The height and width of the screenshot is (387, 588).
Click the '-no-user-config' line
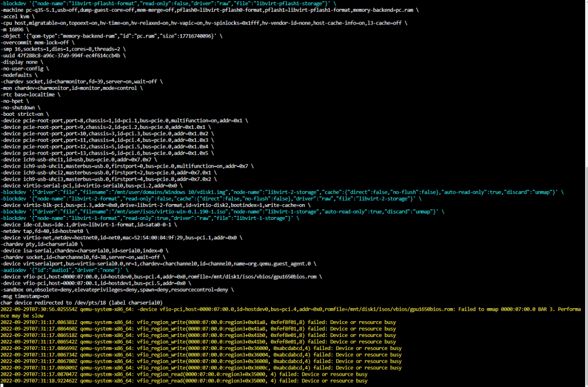point(25,69)
